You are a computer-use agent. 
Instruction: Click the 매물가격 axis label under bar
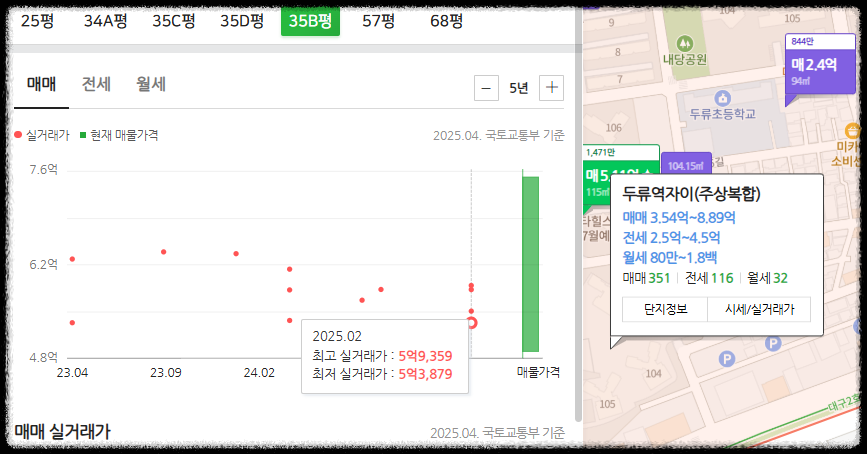[x=538, y=372]
